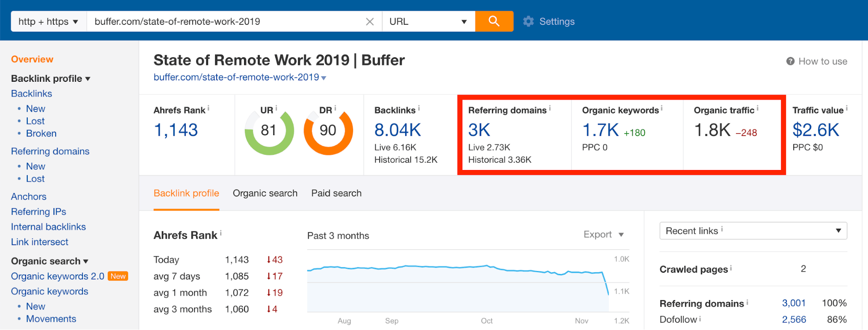Open New under Organic keywords in sidebar
The height and width of the screenshot is (330, 868).
pyautogui.click(x=36, y=307)
